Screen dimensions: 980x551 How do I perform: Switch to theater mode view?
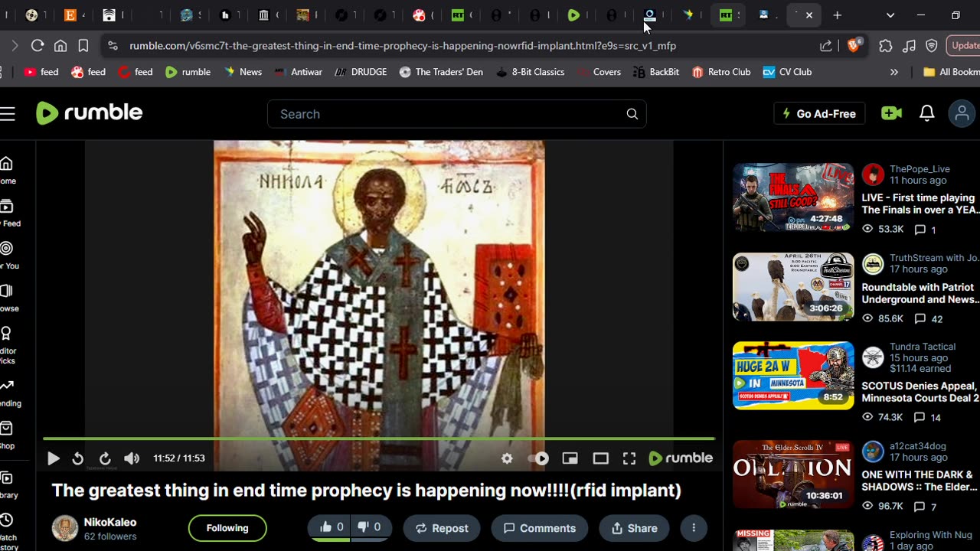tap(600, 458)
